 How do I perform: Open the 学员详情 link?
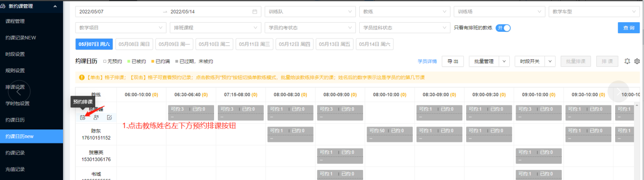pyautogui.click(x=427, y=62)
